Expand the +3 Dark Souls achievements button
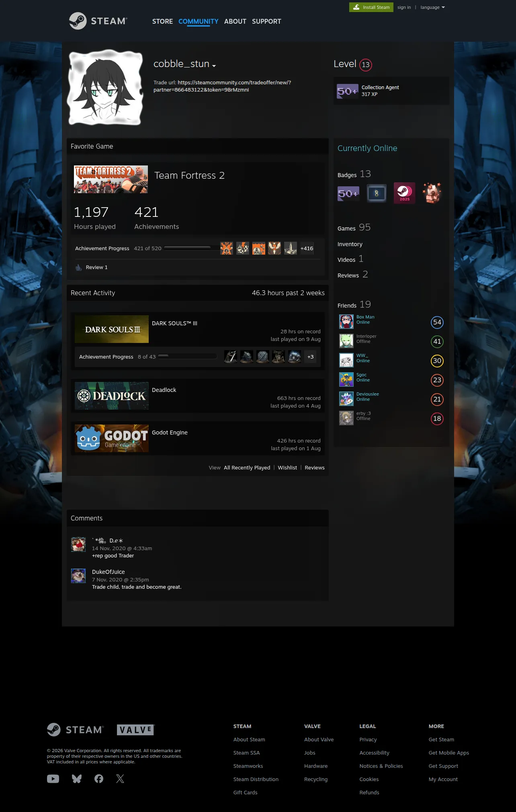 click(311, 357)
